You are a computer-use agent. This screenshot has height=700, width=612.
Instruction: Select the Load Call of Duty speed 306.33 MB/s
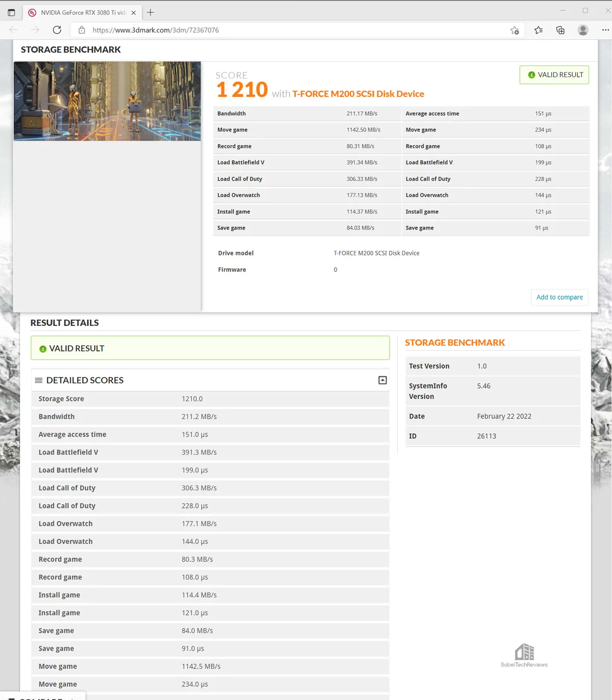tap(362, 179)
